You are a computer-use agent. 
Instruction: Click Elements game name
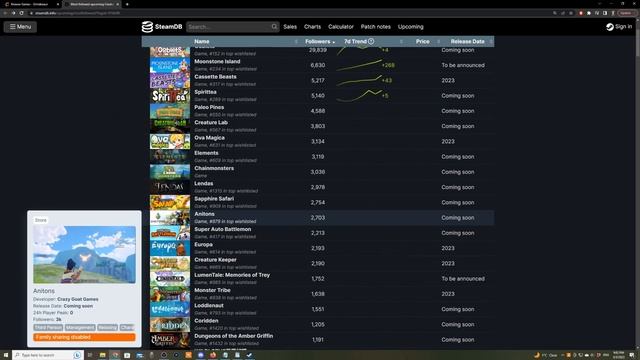[206, 153]
